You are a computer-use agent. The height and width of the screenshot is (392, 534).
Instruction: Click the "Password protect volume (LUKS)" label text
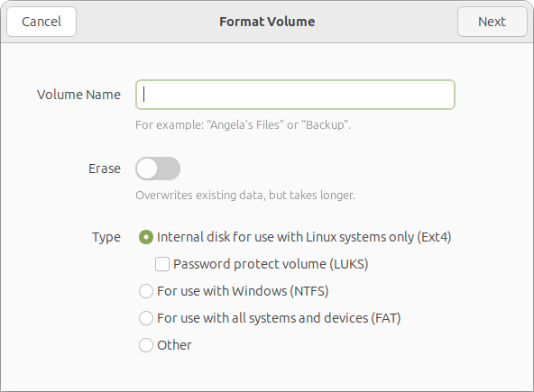click(271, 264)
